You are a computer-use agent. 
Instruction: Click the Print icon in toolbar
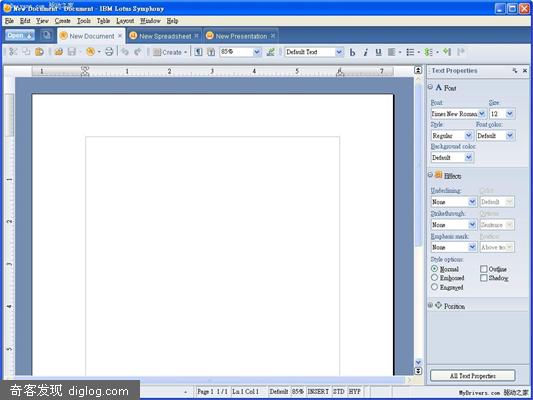point(109,52)
